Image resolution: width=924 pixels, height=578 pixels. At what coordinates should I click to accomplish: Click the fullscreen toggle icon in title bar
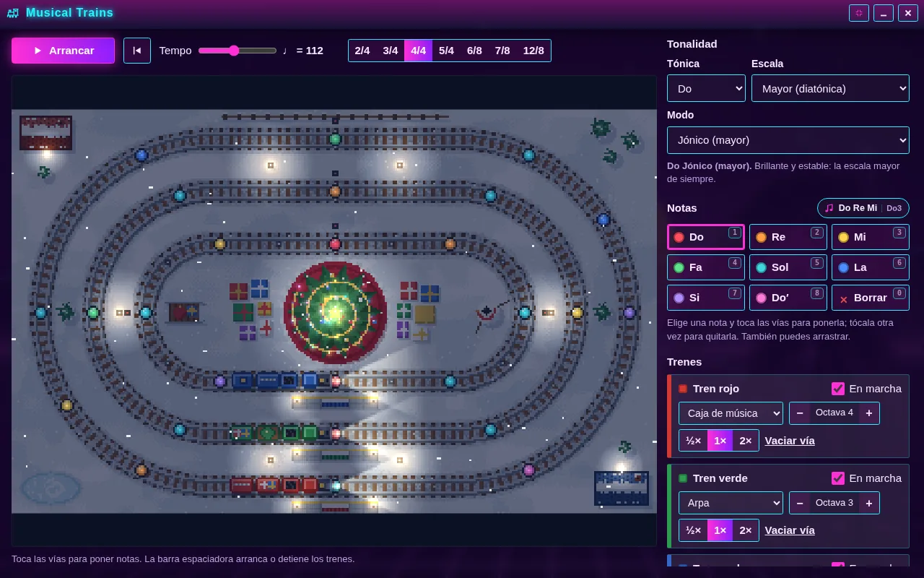pos(859,13)
